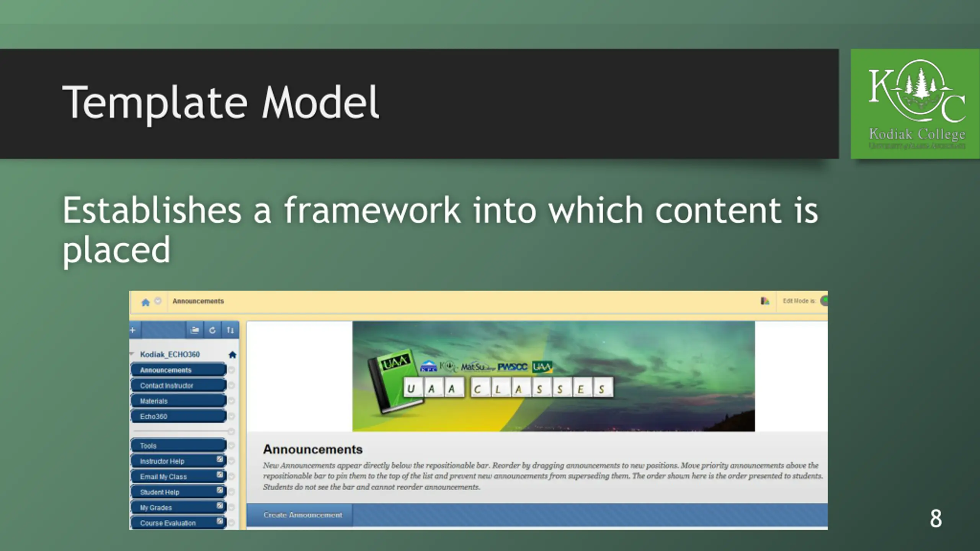Click the external link icon on My Grades
980x551 pixels.
click(220, 505)
